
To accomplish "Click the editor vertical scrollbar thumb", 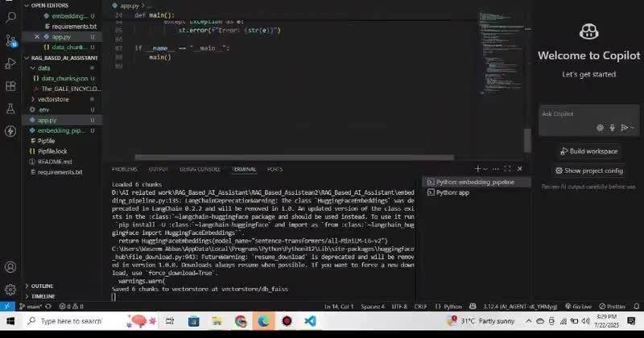I will tap(527, 141).
